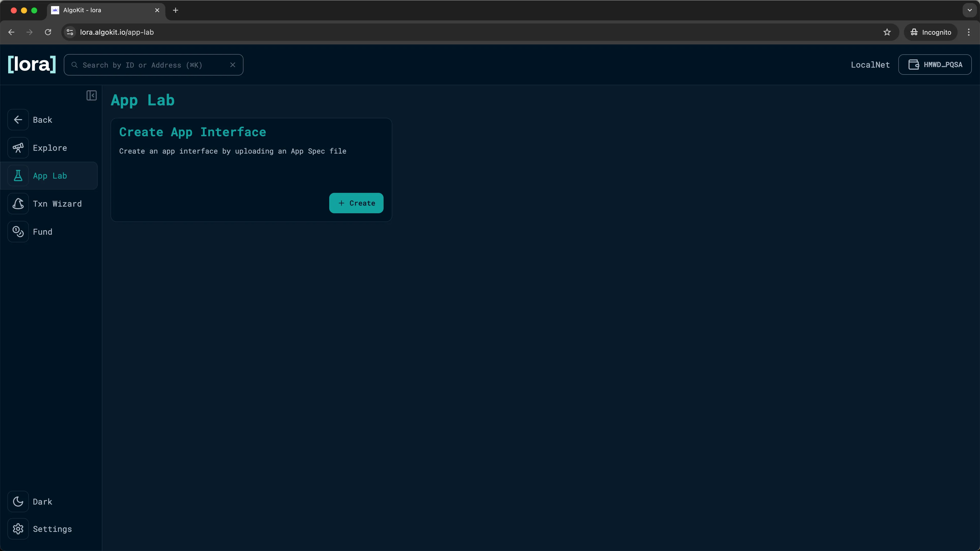Clear the search field with the X
The height and width of the screenshot is (551, 980).
coord(233,65)
